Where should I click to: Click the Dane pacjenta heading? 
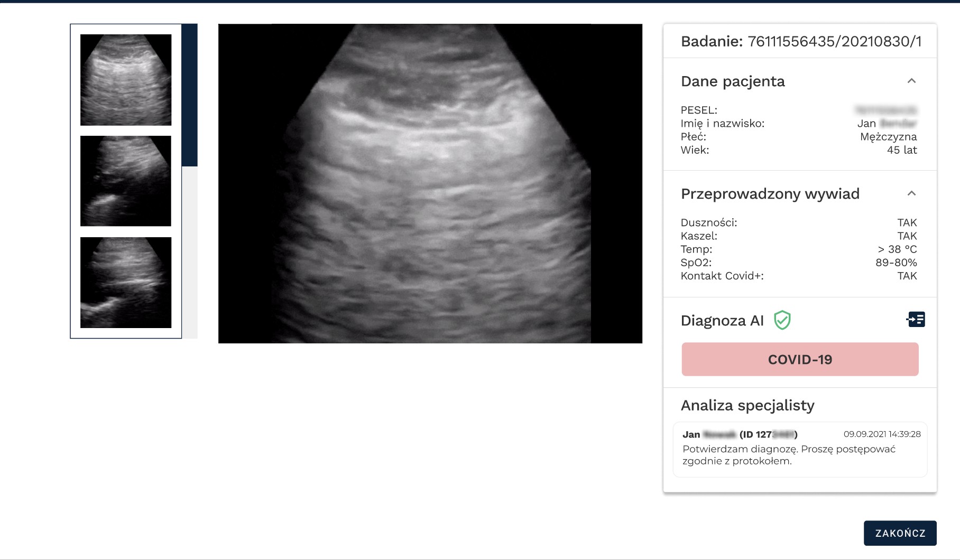pos(733,81)
